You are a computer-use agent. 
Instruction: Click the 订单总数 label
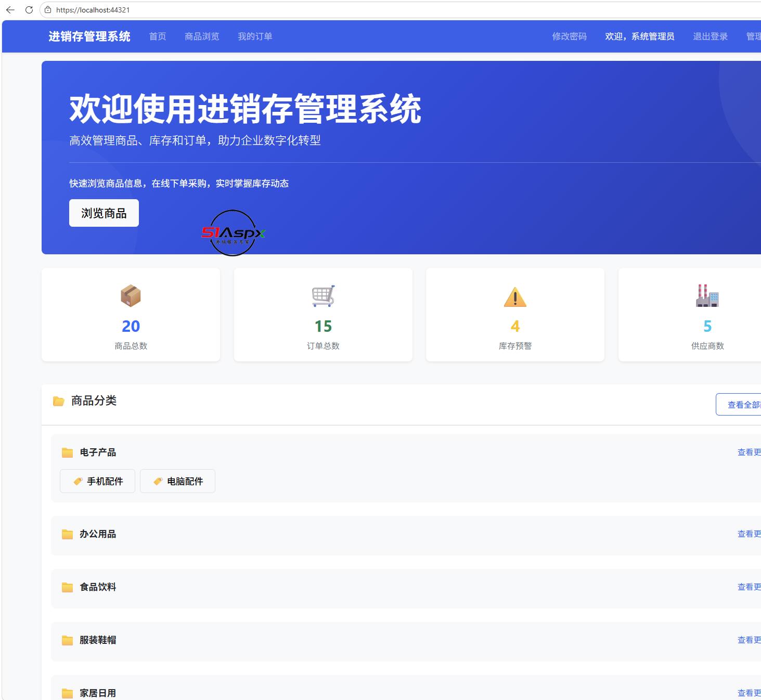323,346
